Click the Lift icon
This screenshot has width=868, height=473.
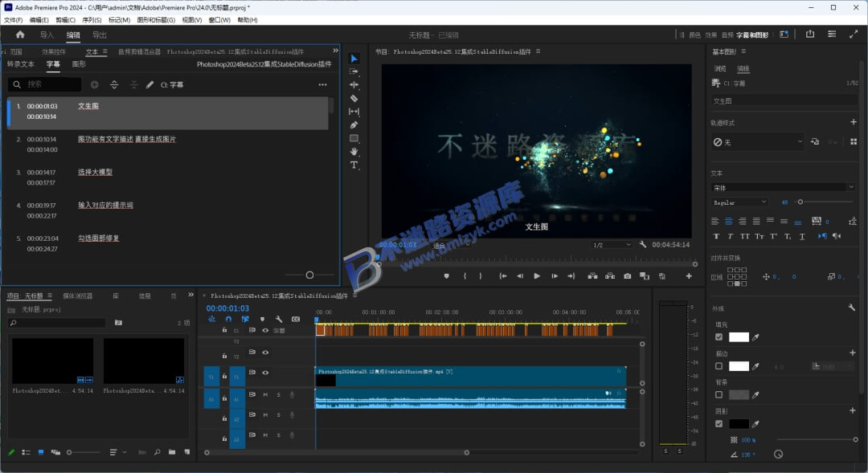(x=592, y=276)
